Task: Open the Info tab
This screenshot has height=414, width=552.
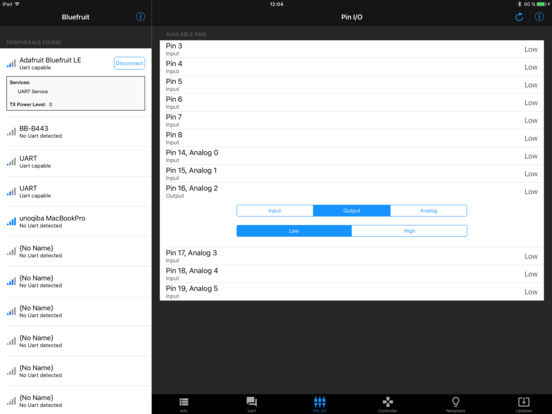Action: [183, 404]
